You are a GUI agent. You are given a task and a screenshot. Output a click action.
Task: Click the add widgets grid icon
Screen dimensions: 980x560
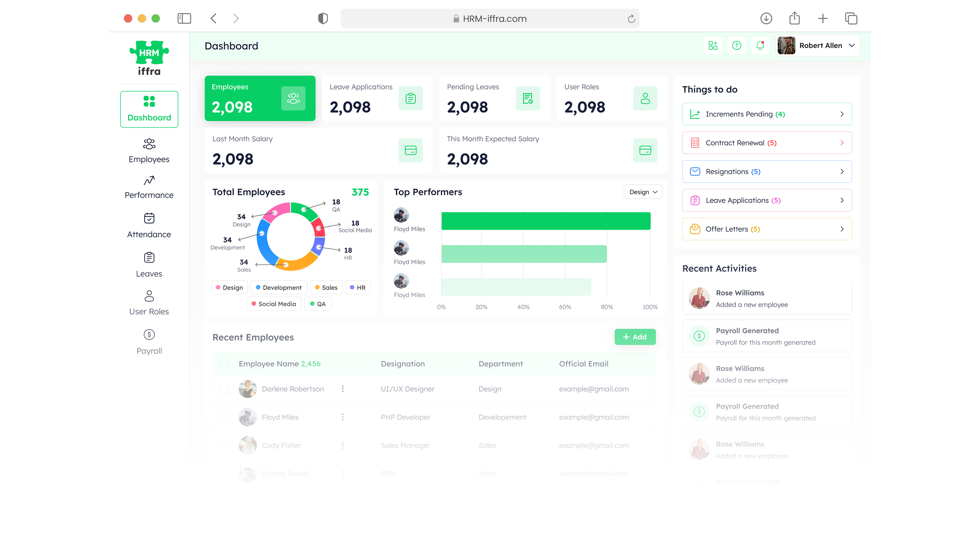pos(713,45)
